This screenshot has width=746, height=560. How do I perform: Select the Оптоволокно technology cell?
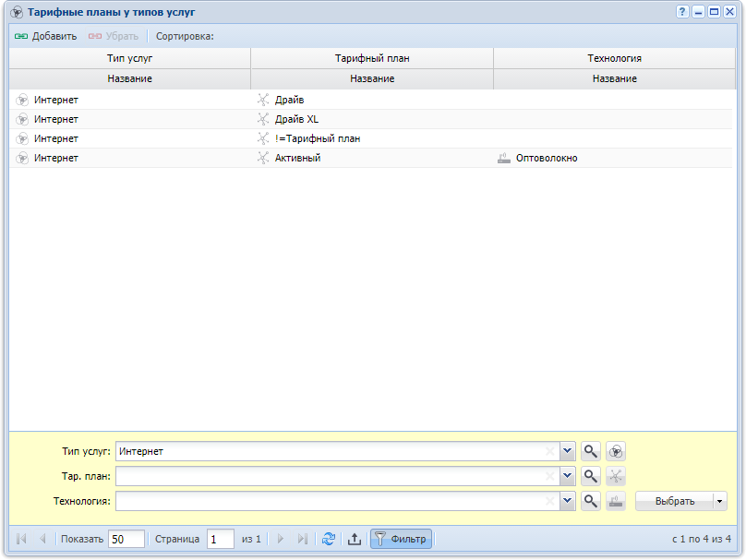pyautogui.click(x=613, y=158)
